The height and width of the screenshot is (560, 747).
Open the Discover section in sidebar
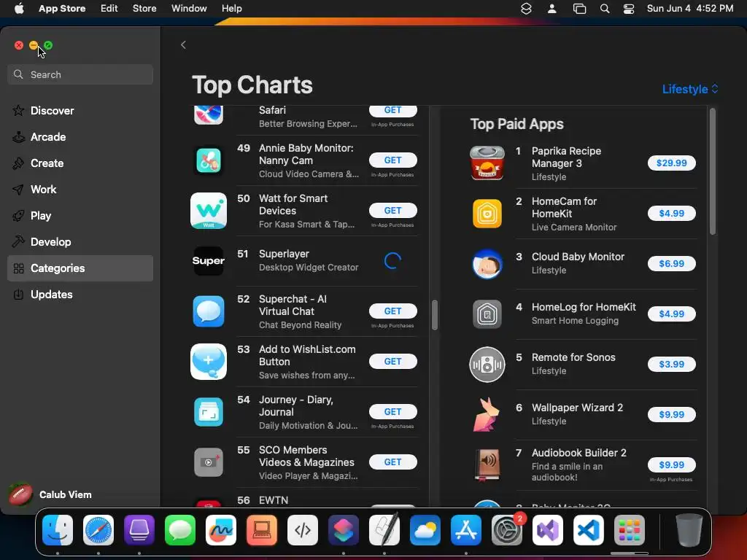[x=80, y=111]
